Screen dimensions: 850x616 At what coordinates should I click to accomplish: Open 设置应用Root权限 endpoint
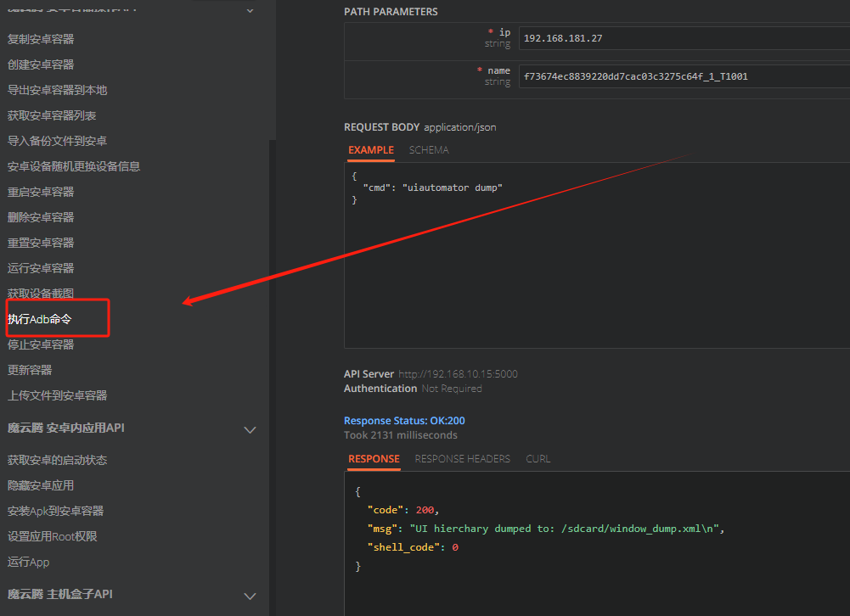pos(52,536)
